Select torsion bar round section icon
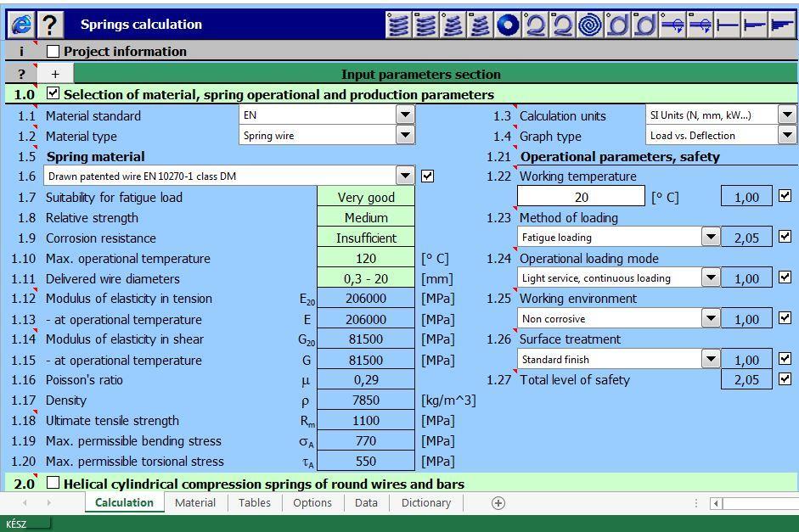The image size is (799, 532). 672,24
